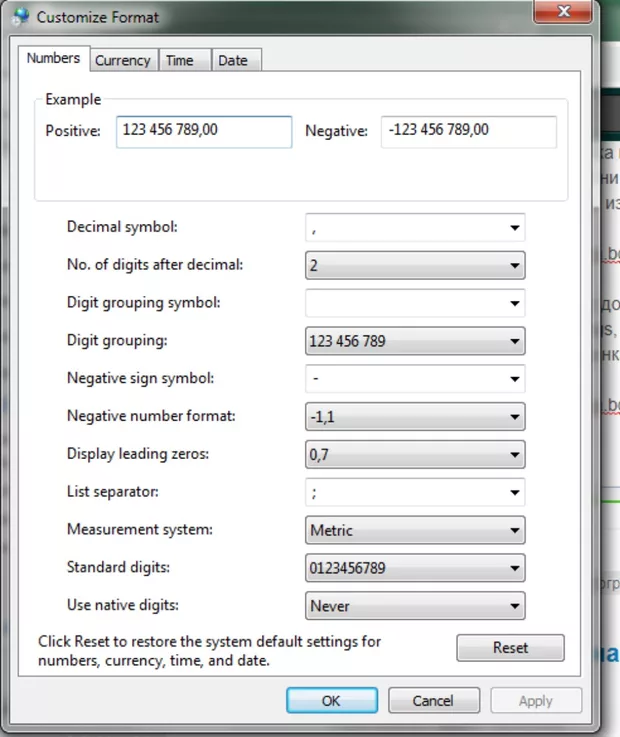
Task: Close the Customize Format dialog
Action: pos(562,11)
